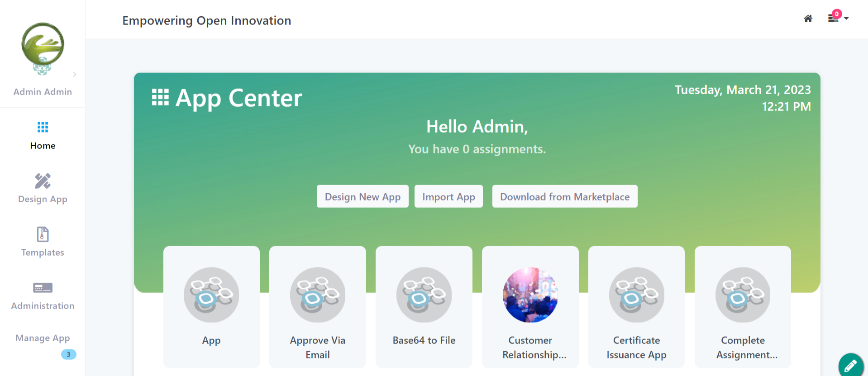
Task: Open the inbox notifications dropdown
Action: pyautogui.click(x=837, y=18)
